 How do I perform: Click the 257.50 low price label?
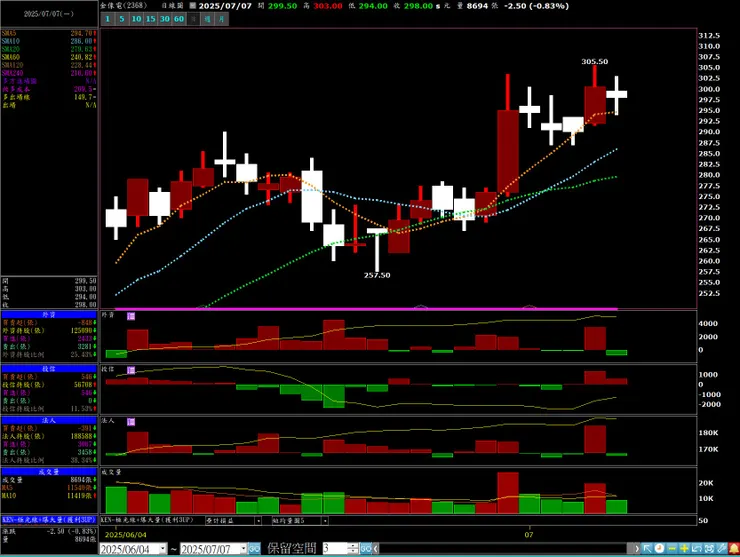(x=377, y=275)
